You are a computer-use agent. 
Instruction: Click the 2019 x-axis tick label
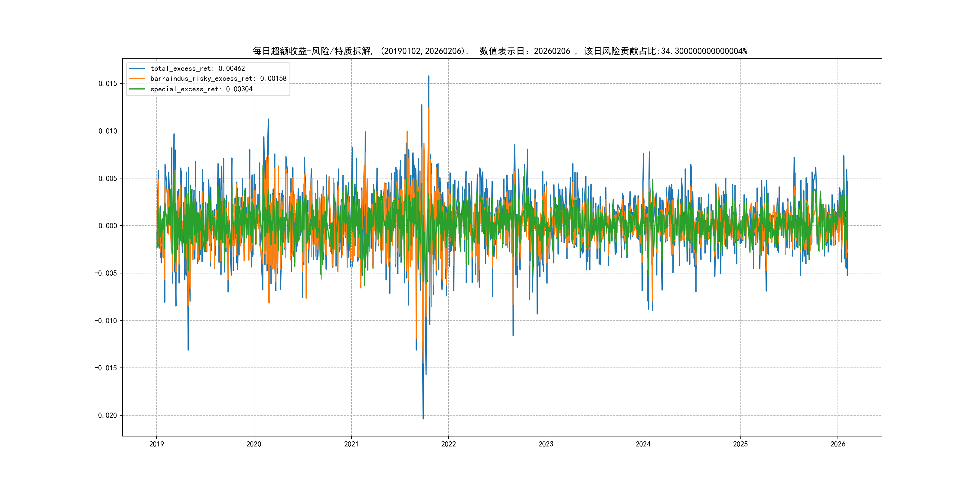point(156,444)
